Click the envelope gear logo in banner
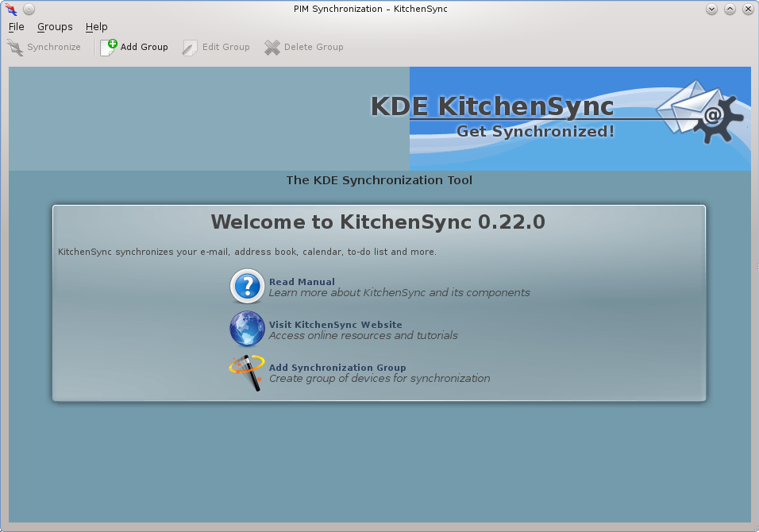This screenshot has height=532, width=759. [x=700, y=112]
